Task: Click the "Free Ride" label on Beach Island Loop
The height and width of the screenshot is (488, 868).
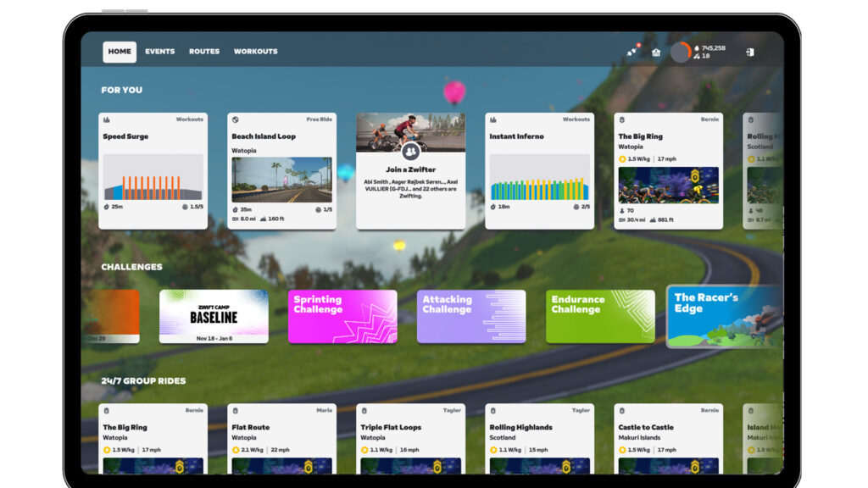Action: tap(320, 119)
